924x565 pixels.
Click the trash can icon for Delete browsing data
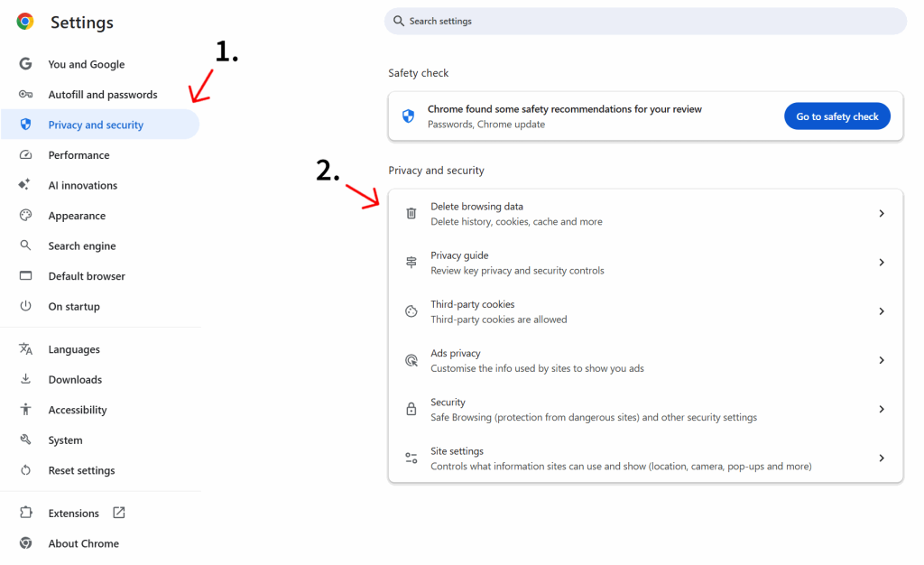(411, 213)
